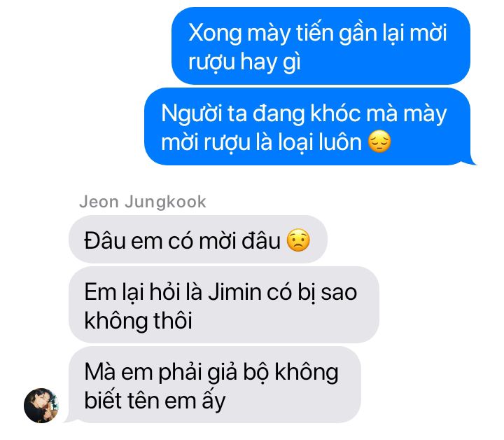Select the "Xong mày tiến gần lại" message

click(321, 46)
